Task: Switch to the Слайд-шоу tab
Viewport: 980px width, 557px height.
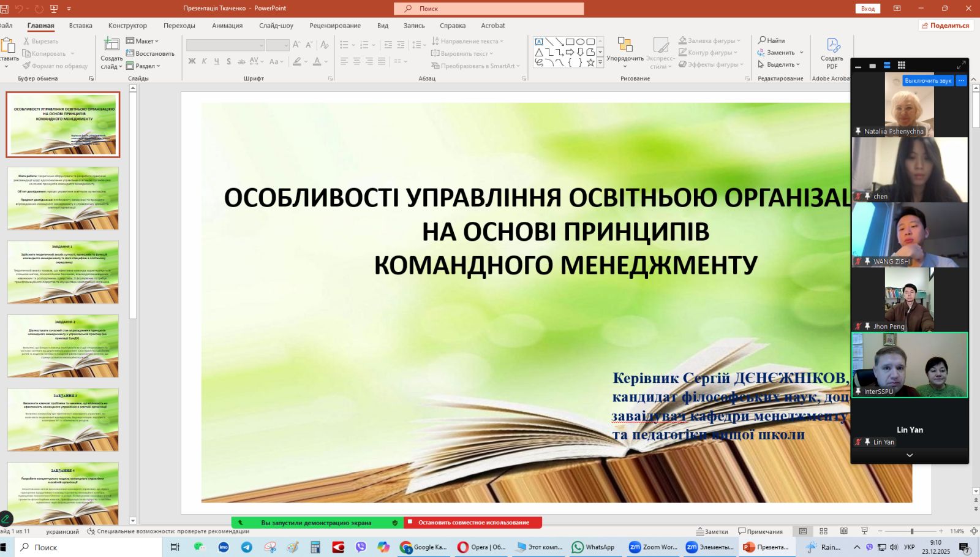Action: (x=276, y=26)
